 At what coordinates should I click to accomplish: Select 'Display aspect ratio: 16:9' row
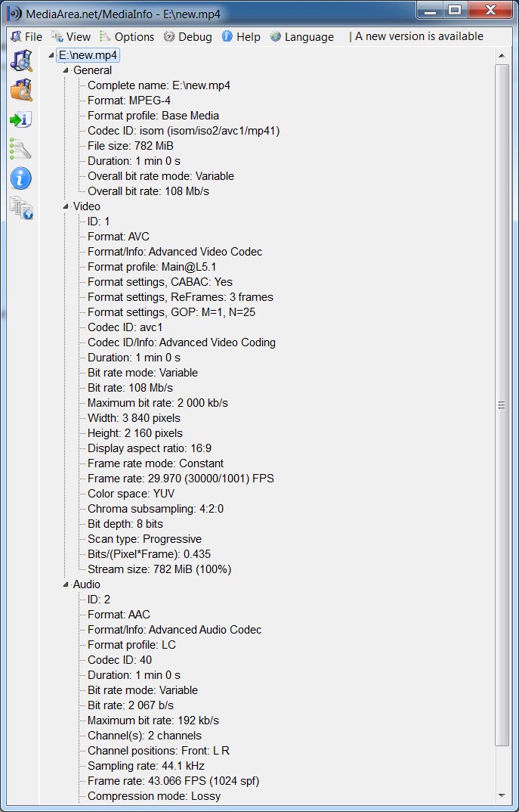point(150,448)
